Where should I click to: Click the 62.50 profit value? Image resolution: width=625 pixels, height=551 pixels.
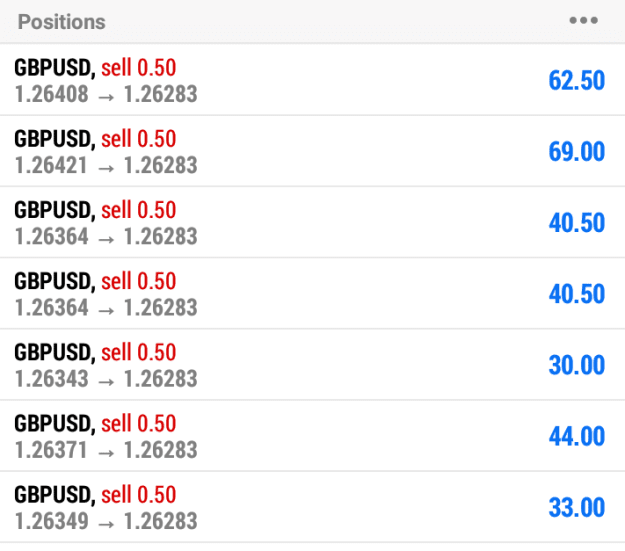[576, 81]
